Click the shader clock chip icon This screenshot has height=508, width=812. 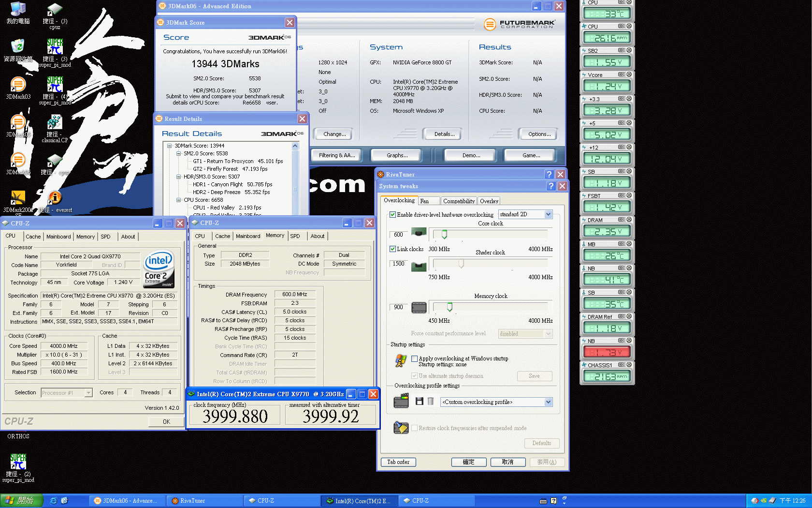pyautogui.click(x=419, y=266)
